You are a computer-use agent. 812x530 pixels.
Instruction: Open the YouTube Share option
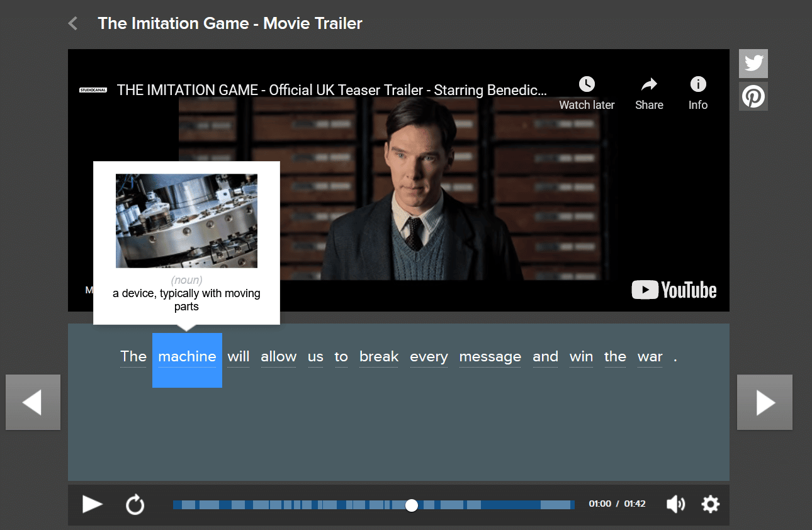click(649, 93)
